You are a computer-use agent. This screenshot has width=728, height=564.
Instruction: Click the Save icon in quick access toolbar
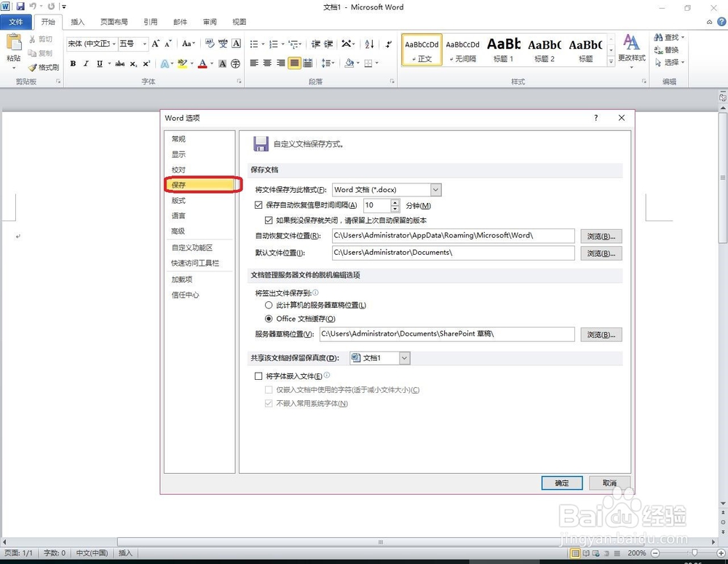coord(20,7)
